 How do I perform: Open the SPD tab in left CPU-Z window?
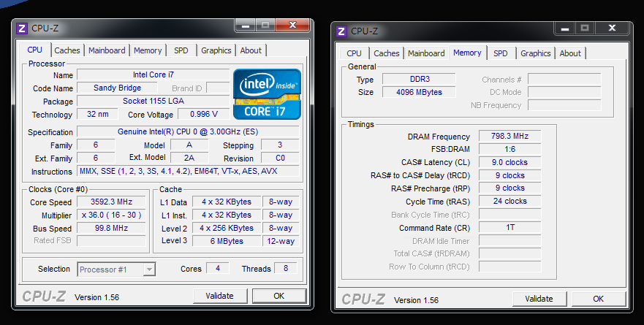click(x=181, y=50)
